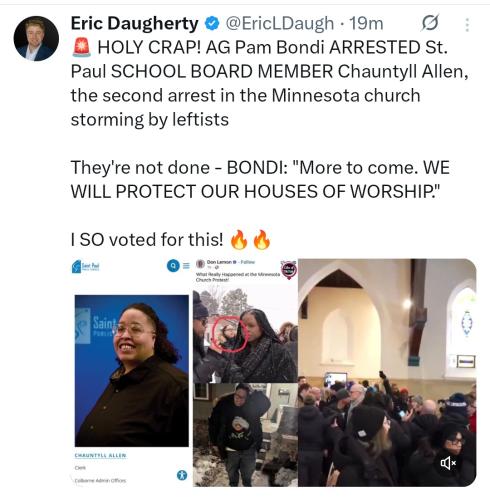490x500 pixels.
Task: Open the Eric Daugherty display name
Action: click(135, 24)
